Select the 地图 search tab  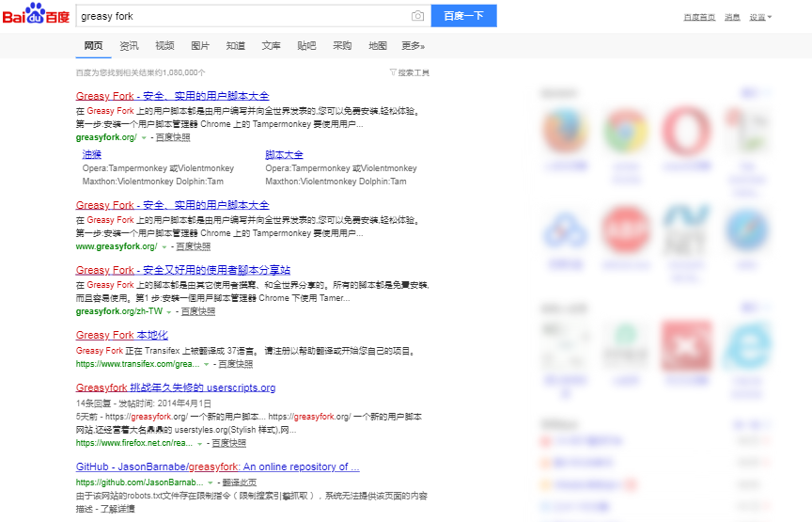click(x=378, y=46)
